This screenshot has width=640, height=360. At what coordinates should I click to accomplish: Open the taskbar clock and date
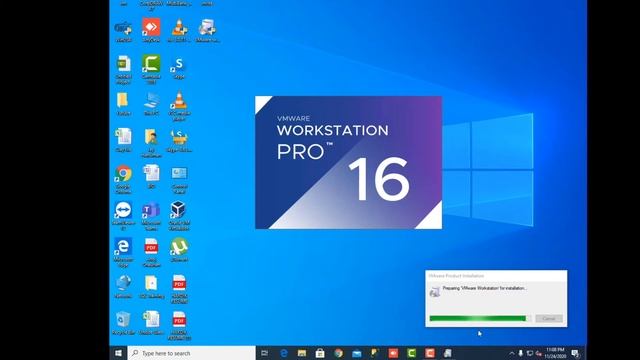555,353
